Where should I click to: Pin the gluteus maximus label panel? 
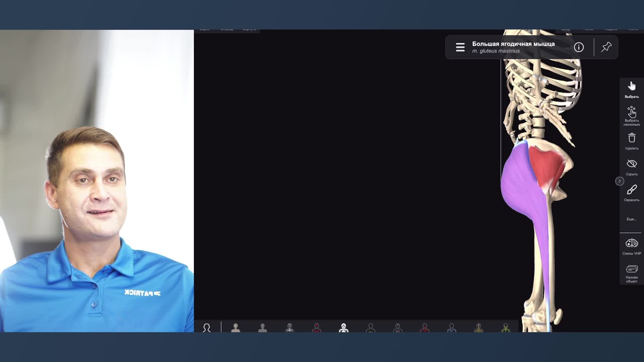click(x=606, y=47)
